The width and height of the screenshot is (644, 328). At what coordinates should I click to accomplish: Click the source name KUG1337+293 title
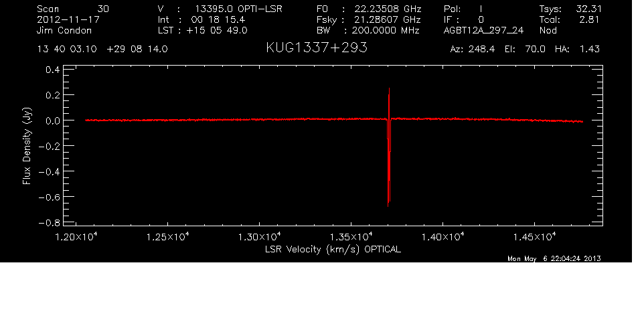pos(317,48)
